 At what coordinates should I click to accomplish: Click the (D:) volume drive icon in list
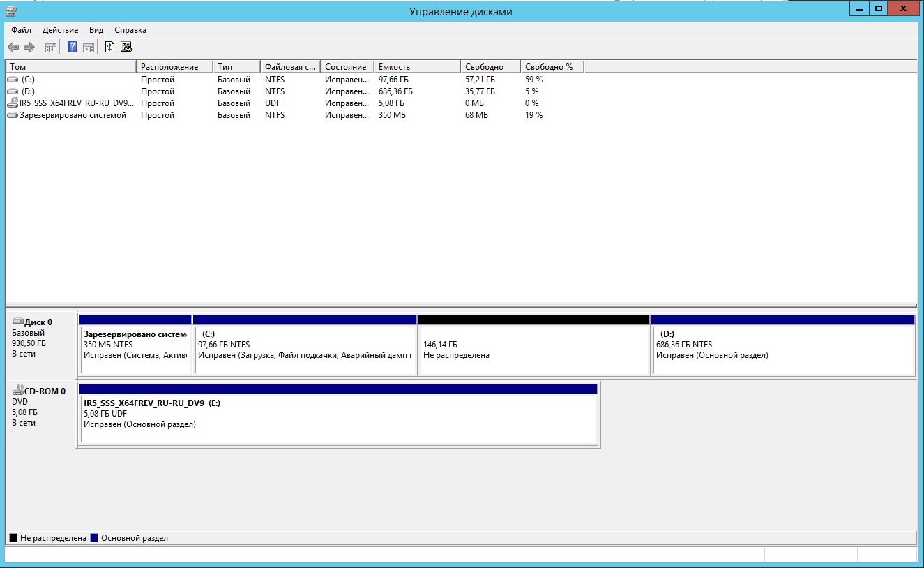[13, 91]
